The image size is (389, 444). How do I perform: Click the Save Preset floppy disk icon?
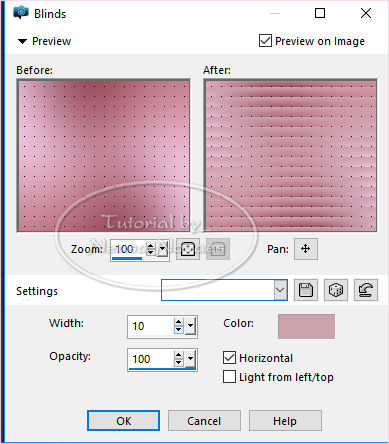(306, 290)
